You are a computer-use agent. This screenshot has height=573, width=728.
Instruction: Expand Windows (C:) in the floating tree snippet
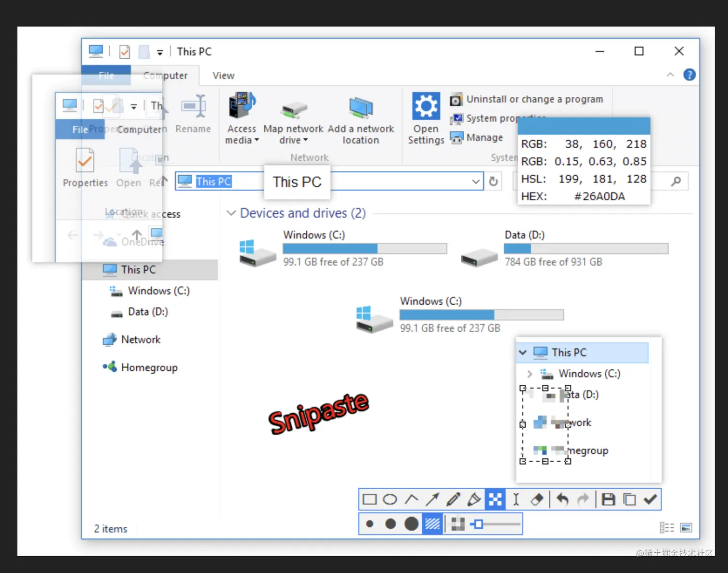pos(530,374)
